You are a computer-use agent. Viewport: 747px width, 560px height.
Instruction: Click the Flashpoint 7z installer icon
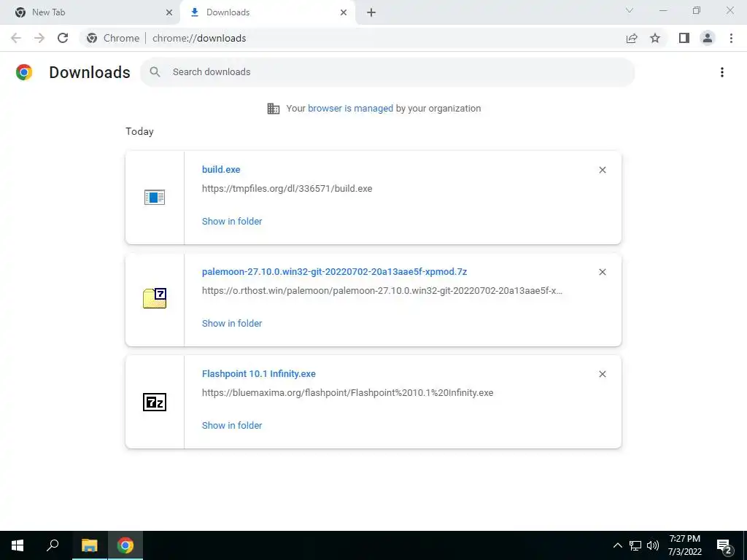tap(155, 402)
